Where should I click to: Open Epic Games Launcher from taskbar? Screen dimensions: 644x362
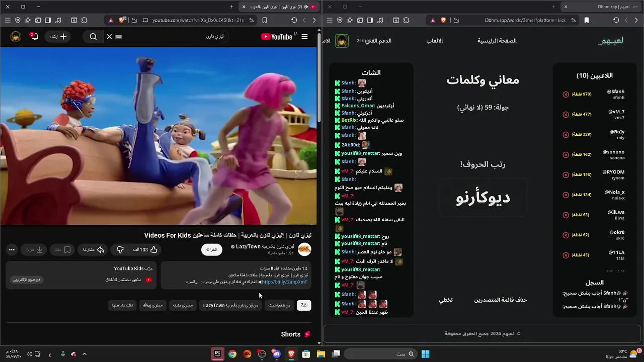point(217,354)
